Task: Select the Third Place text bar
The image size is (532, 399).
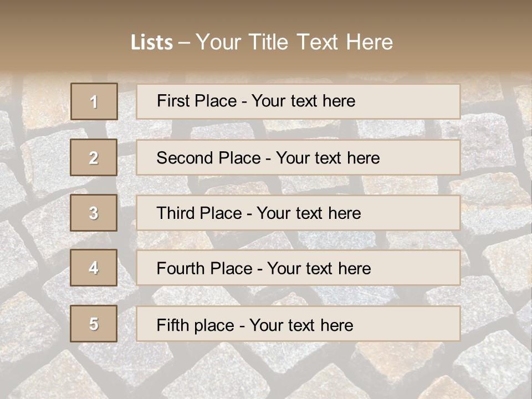Action: coord(298,213)
